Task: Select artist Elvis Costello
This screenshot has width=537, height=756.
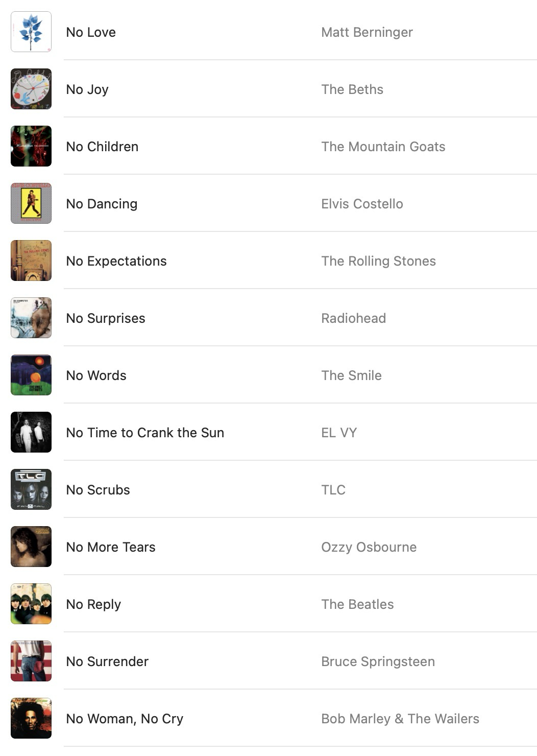Action: click(x=362, y=204)
